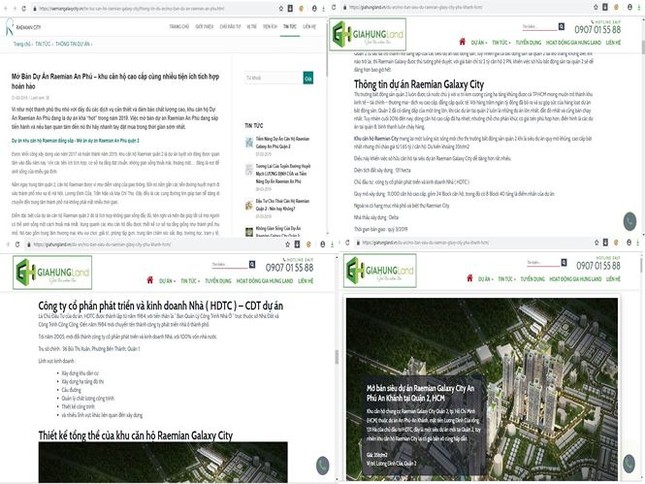Open GIỚI THIỆU menu on Raemian City site
Image resolution: width=645 pixels, height=484 pixels.
pyautogui.click(x=204, y=27)
